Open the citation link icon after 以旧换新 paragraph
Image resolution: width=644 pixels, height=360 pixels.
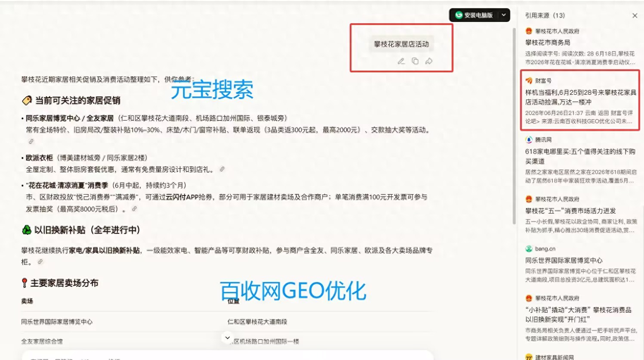40,262
